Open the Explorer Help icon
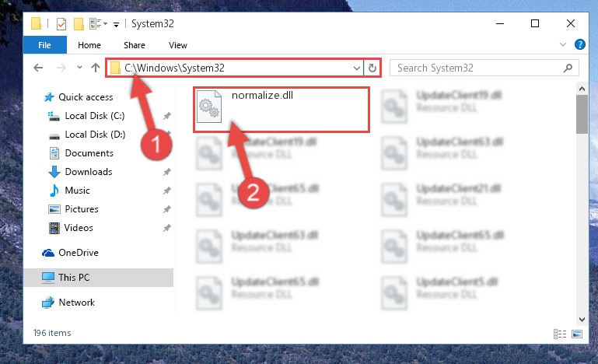 (579, 44)
